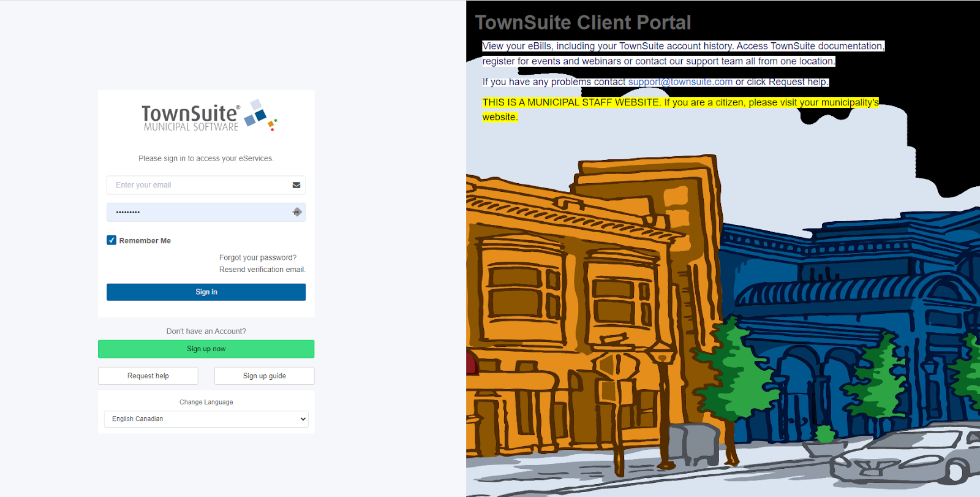Click the Sign in button
Viewport: 980px width, 497px height.
coord(206,292)
